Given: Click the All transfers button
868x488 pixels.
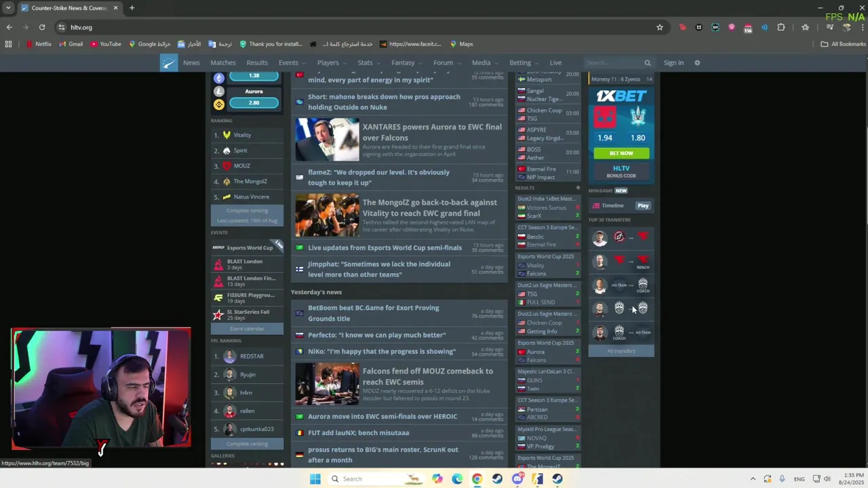Looking at the screenshot, I should pyautogui.click(x=621, y=351).
